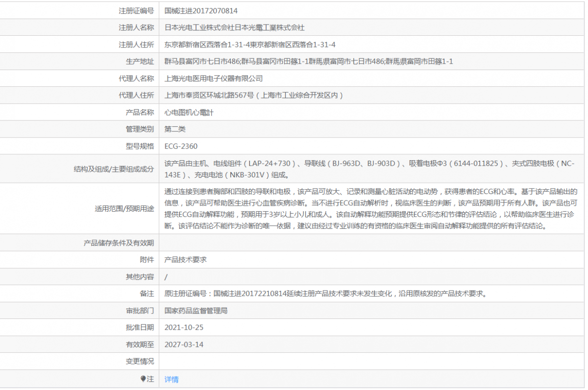Click the remark text starting 原注册证编号
Viewport: 588px width, 390px height.
[325, 294]
